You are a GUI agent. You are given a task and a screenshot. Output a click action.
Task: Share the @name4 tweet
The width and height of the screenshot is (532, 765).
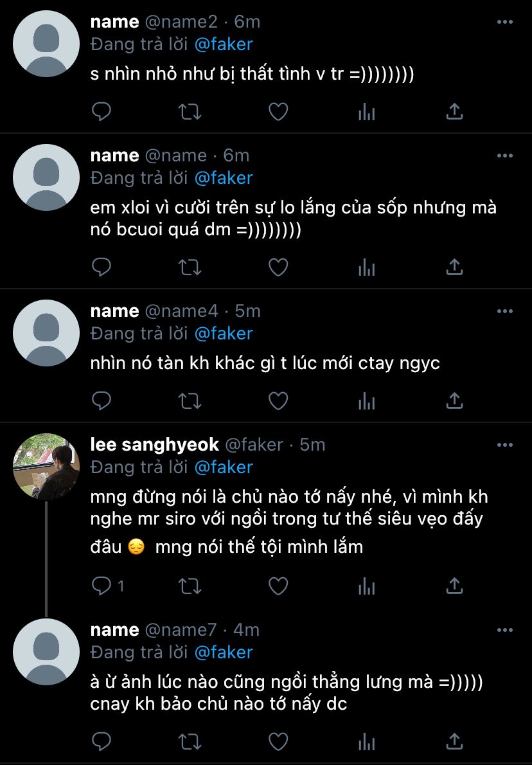pos(454,401)
